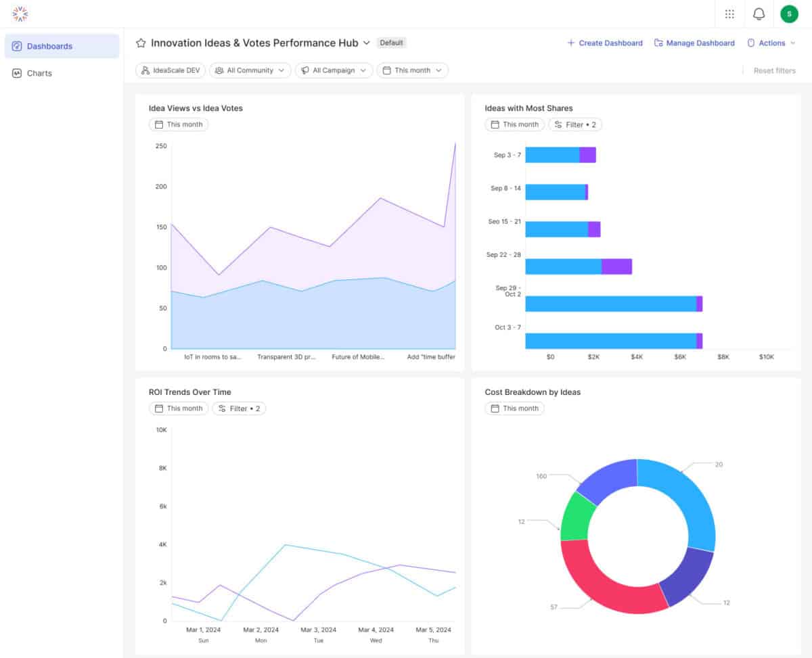
Task: Toggle This month on Cost Breakdown by Ideas
Action: 514,408
